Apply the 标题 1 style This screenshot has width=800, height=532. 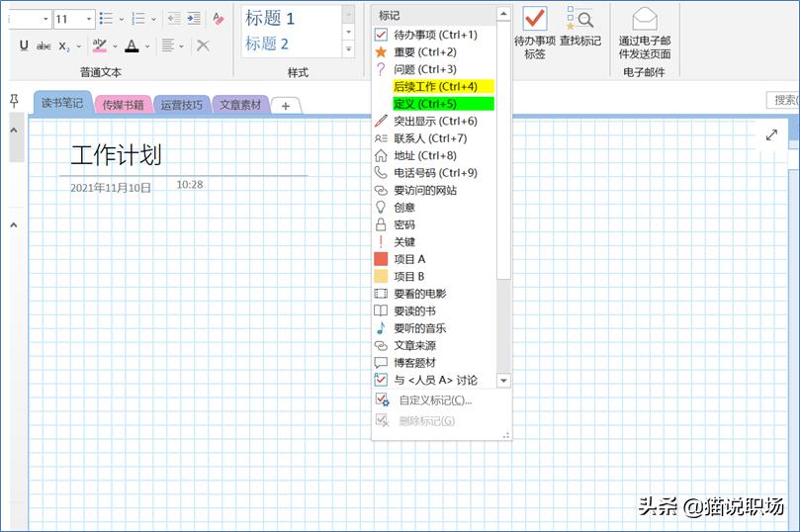[x=270, y=19]
